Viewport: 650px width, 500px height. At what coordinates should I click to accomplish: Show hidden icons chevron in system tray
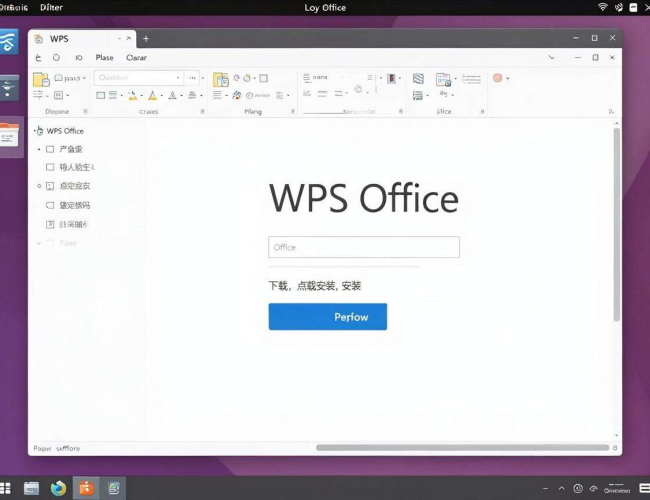562,488
